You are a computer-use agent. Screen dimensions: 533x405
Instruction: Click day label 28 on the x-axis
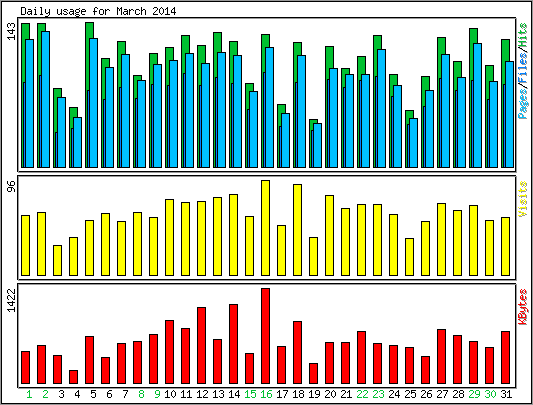[458, 394]
